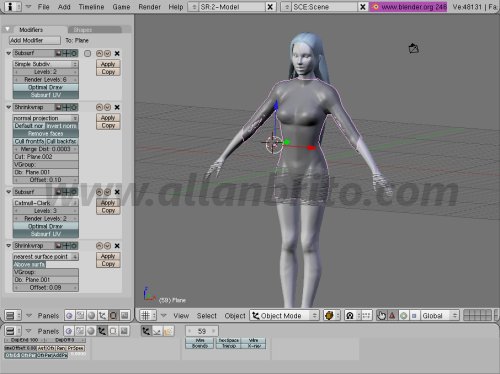This screenshot has height=374, width=500.
Task: Delete the Simple Subdiv Subsurf modifier
Action: point(117,53)
